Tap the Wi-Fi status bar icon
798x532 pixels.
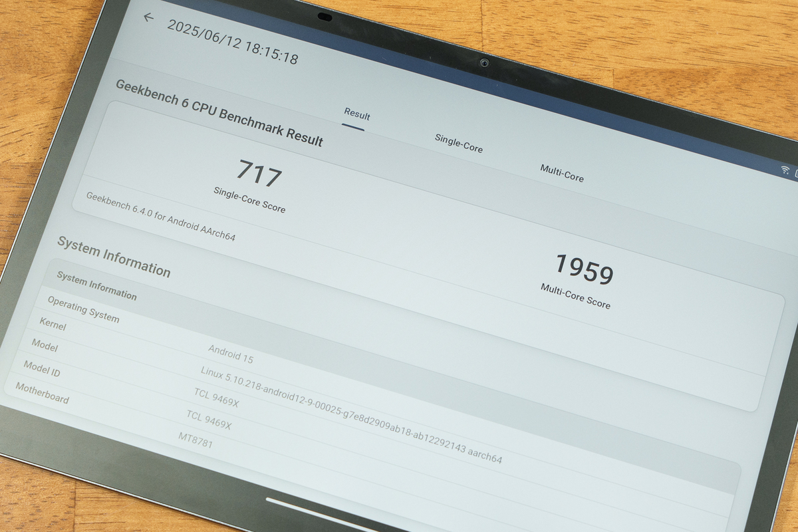tap(785, 170)
